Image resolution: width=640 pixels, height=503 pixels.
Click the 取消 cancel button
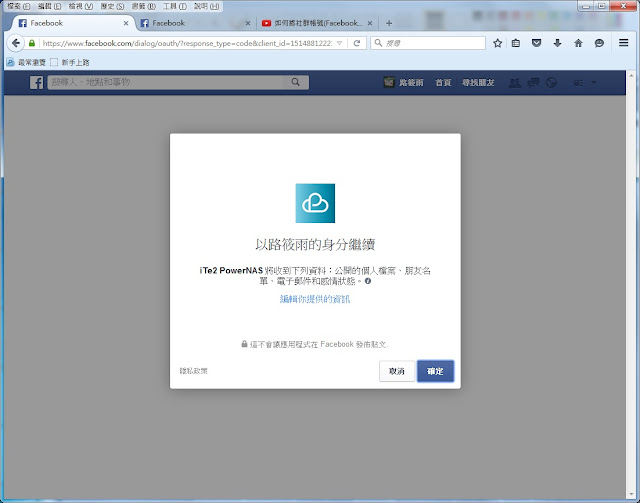coord(397,371)
